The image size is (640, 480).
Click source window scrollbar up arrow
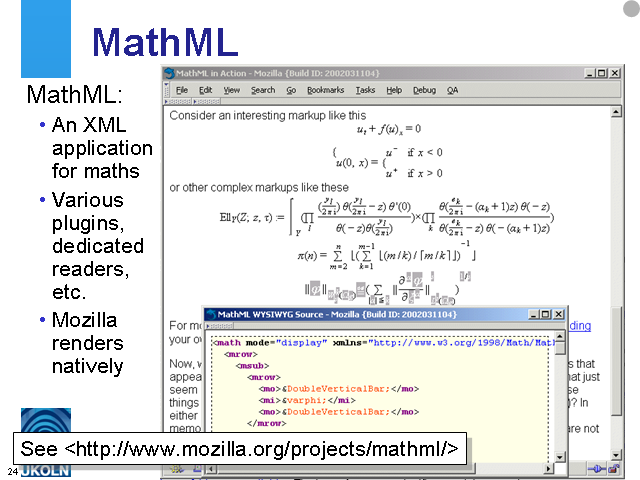coord(560,336)
